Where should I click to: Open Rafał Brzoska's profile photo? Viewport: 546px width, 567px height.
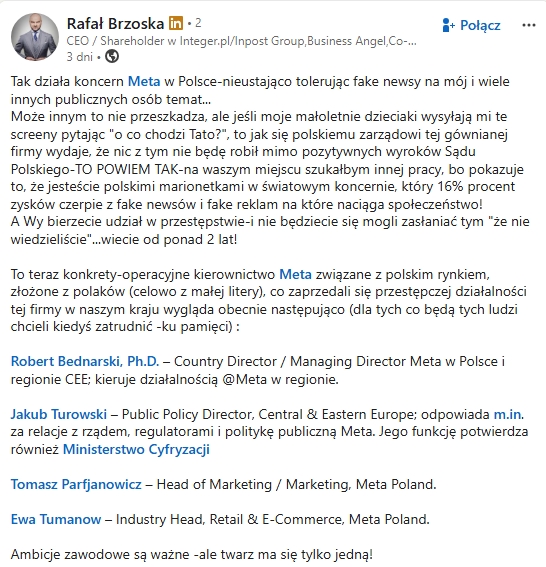click(x=35, y=37)
